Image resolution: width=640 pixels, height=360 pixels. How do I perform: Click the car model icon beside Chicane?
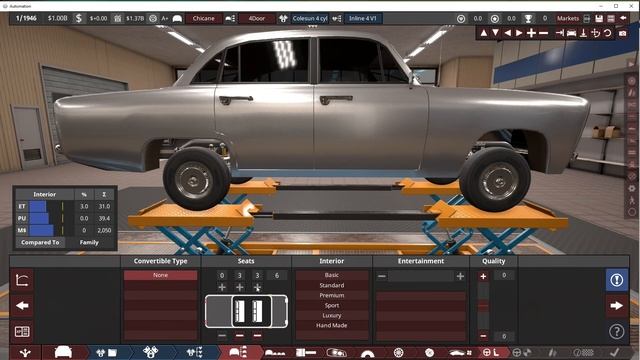pyautogui.click(x=177, y=18)
